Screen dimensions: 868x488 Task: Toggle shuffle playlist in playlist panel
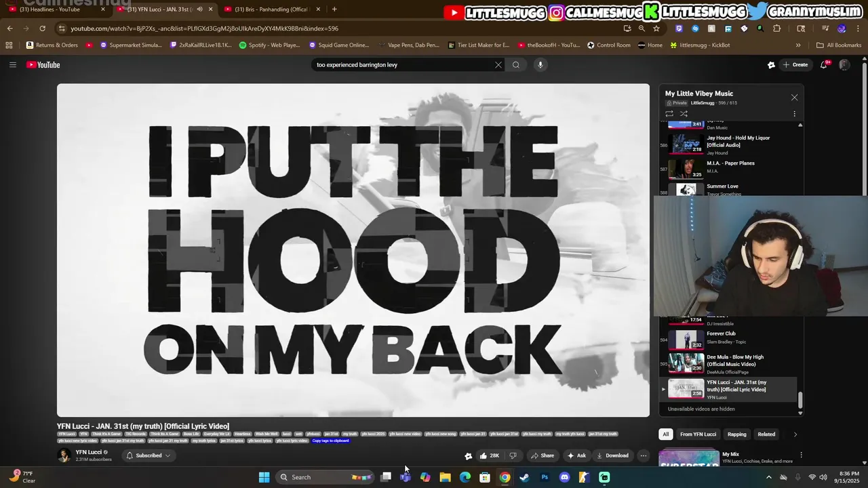coord(684,114)
